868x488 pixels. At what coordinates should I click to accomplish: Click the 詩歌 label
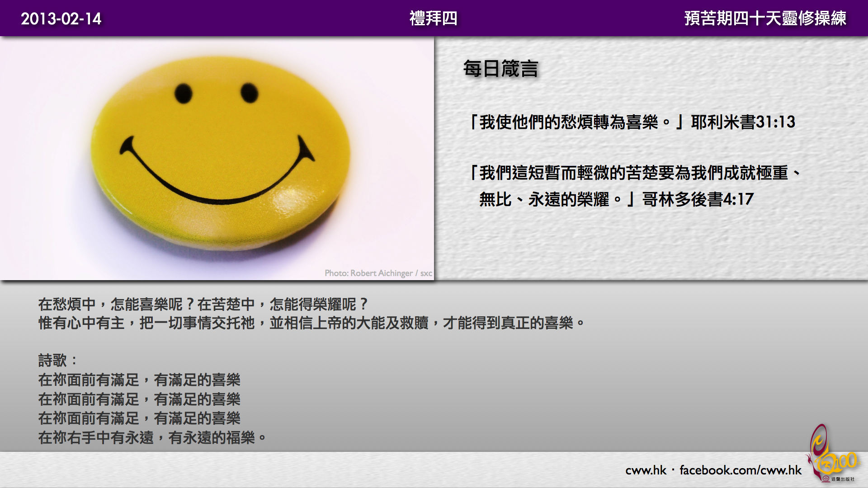coord(53,361)
